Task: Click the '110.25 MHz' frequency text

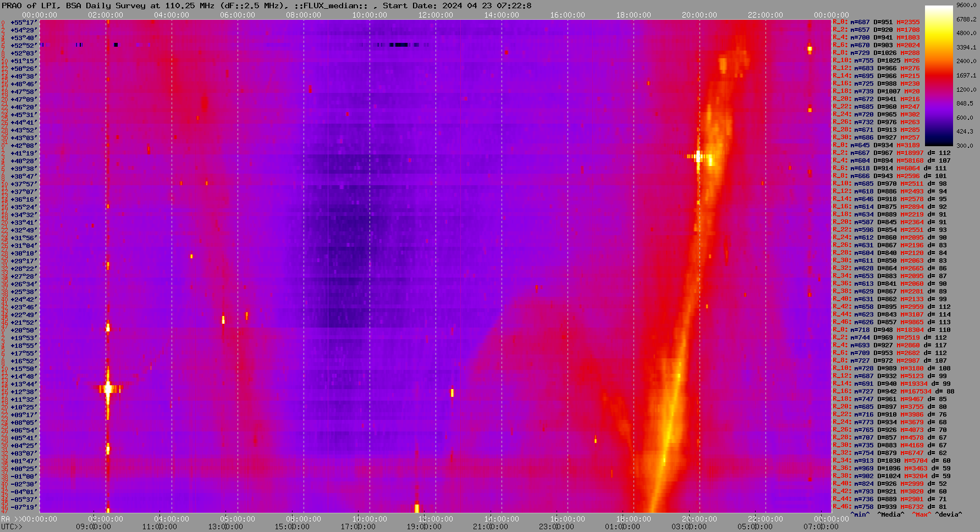Action: [x=187, y=5]
